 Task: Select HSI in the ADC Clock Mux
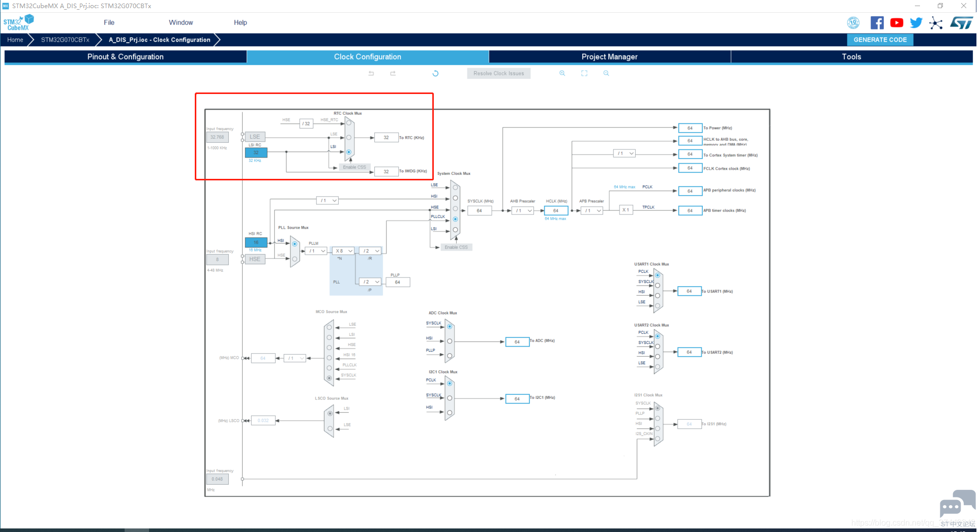(450, 341)
